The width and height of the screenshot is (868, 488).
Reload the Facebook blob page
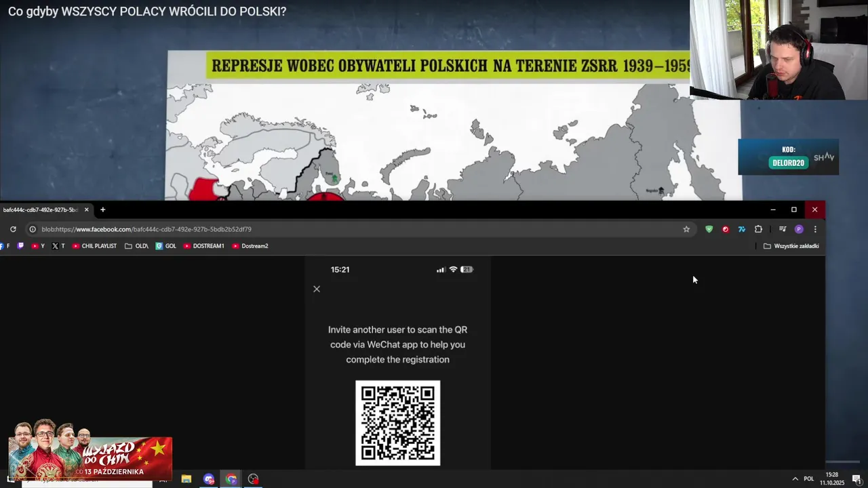13,229
